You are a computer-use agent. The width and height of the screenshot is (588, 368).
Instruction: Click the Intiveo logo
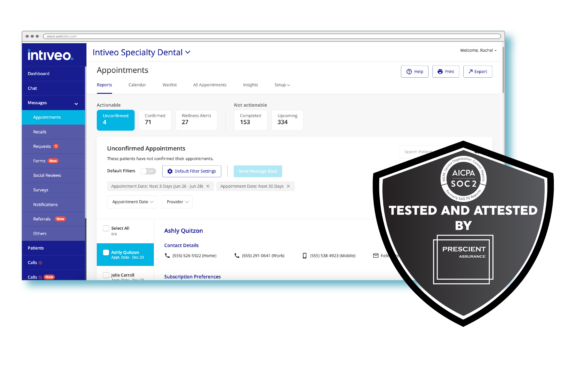click(50, 55)
